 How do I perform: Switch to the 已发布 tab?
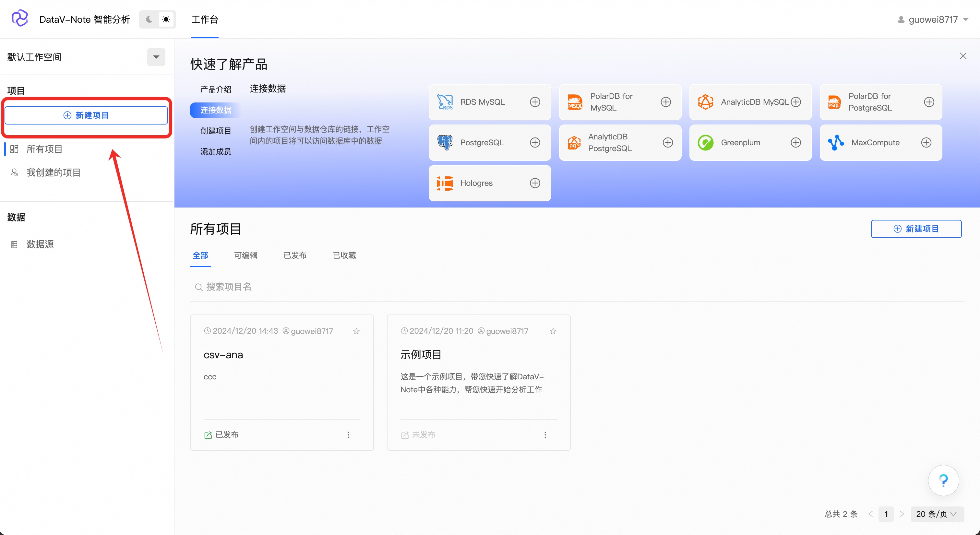295,255
